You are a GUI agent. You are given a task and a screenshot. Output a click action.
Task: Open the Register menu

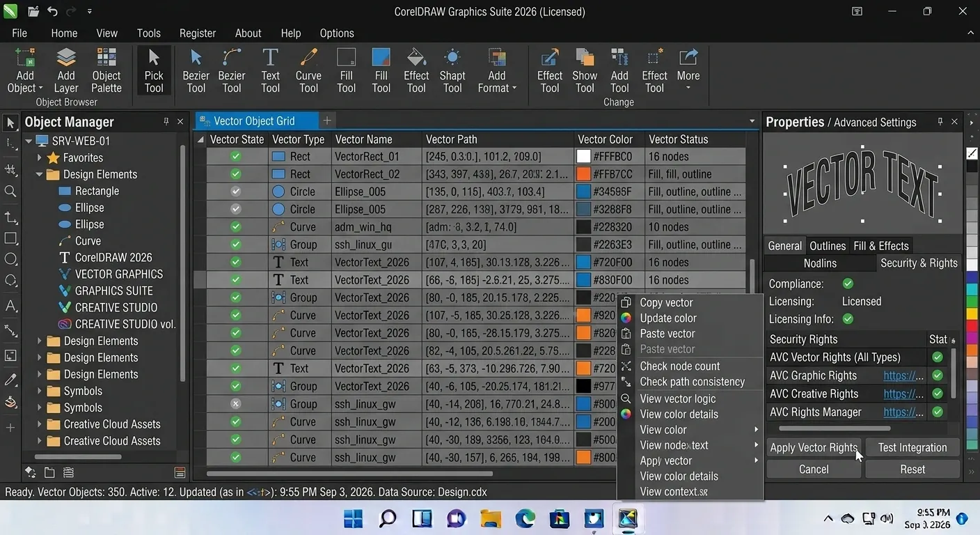coord(198,33)
